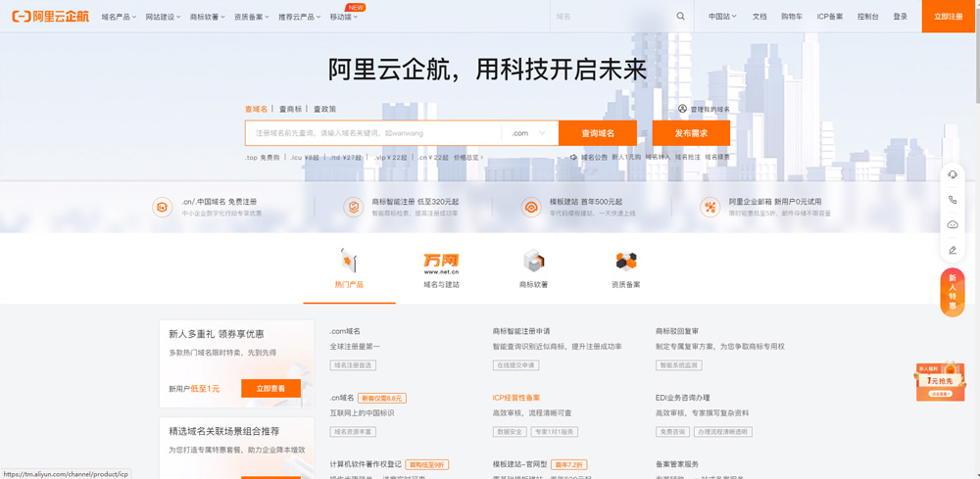This screenshot has width=980, height=479.
Task: Select the 商标软著 cube icon
Action: (x=534, y=261)
